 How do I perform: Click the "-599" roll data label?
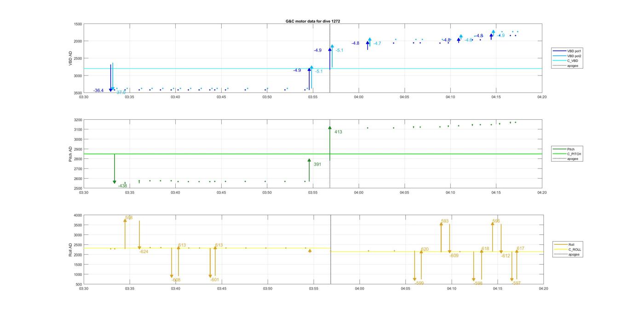click(419, 283)
